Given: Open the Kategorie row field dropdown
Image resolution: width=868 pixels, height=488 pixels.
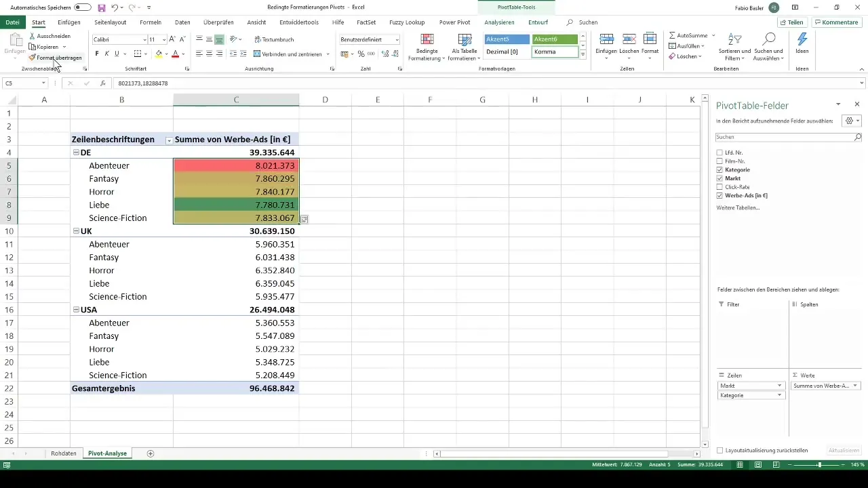Looking at the screenshot, I should (780, 394).
